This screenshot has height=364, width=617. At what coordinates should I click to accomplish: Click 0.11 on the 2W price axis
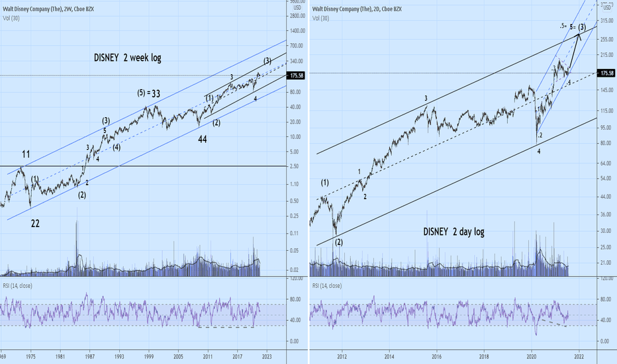point(294,234)
